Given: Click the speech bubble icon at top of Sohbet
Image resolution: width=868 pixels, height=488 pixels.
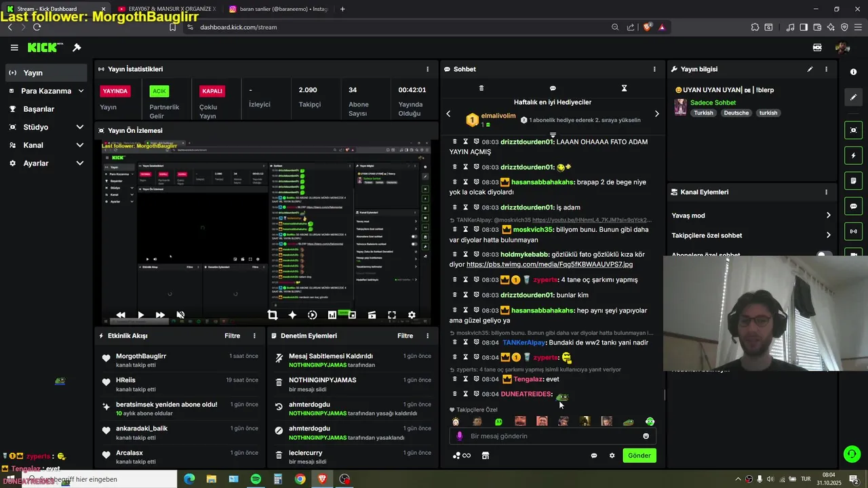Looking at the screenshot, I should pos(553,88).
